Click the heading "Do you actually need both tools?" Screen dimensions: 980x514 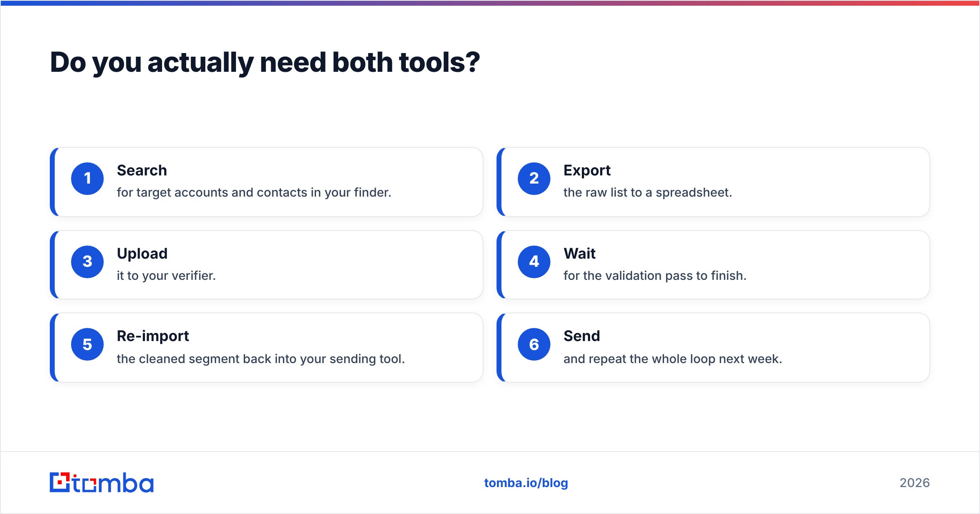tap(265, 63)
